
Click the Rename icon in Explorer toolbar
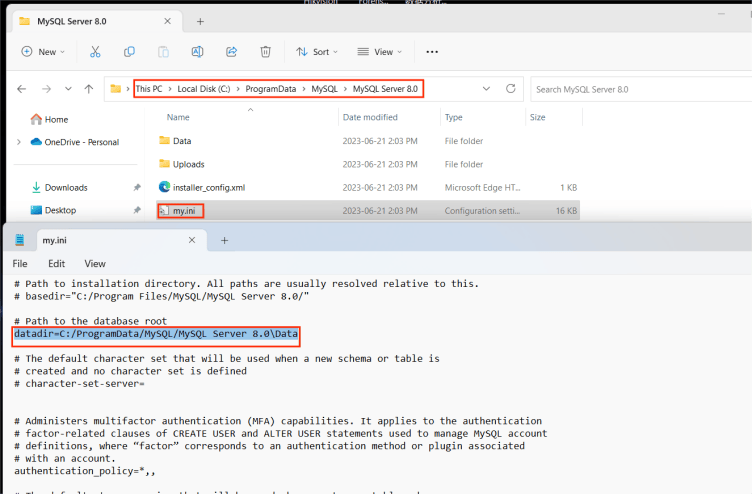[197, 52]
